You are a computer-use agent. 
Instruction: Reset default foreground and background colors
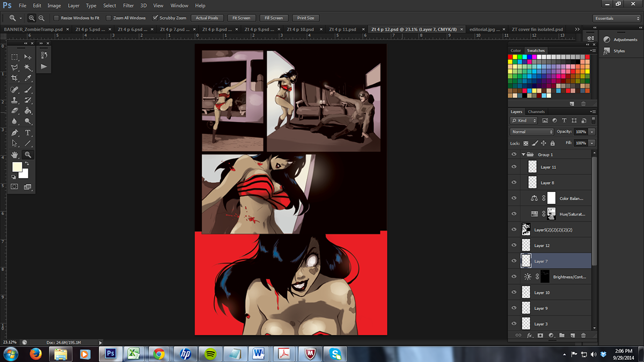[x=13, y=176]
